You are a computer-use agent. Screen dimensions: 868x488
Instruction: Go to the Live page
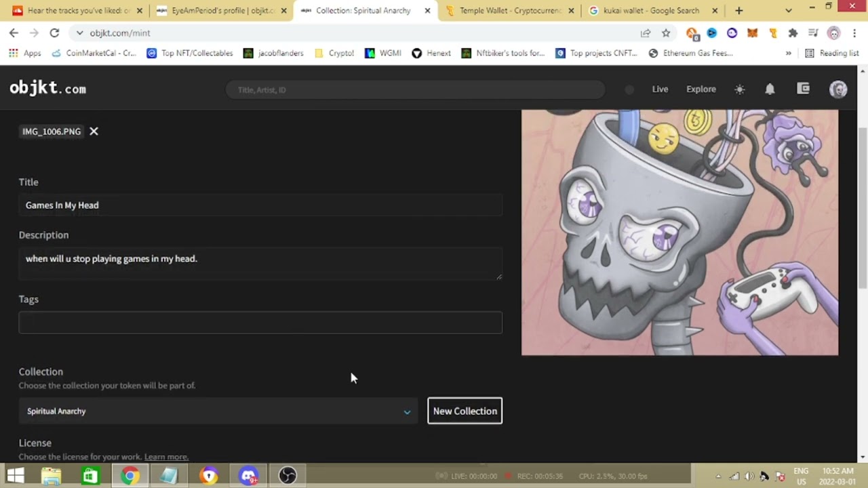(660, 89)
